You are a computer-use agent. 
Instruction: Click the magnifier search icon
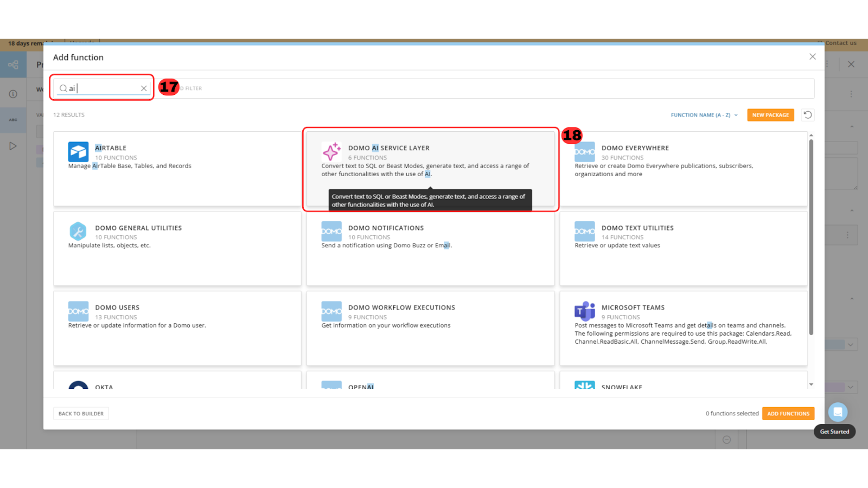coord(63,88)
